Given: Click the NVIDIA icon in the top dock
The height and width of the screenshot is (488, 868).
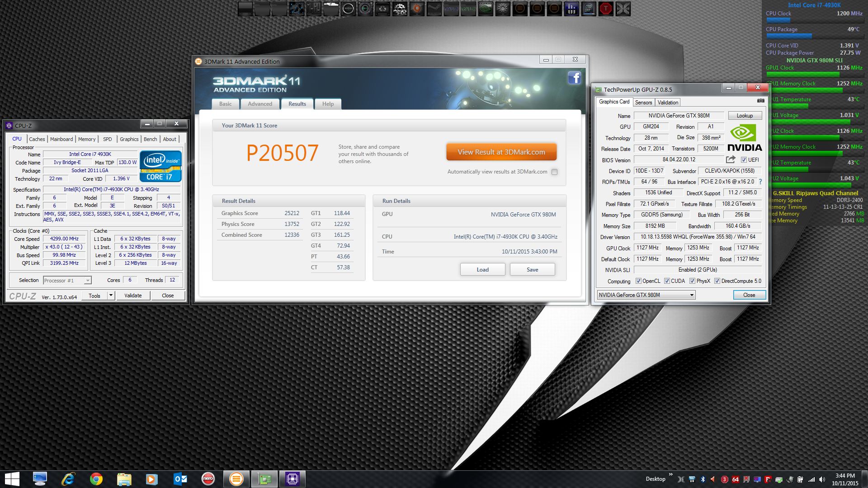Looking at the screenshot, I should pyautogui.click(x=486, y=8).
